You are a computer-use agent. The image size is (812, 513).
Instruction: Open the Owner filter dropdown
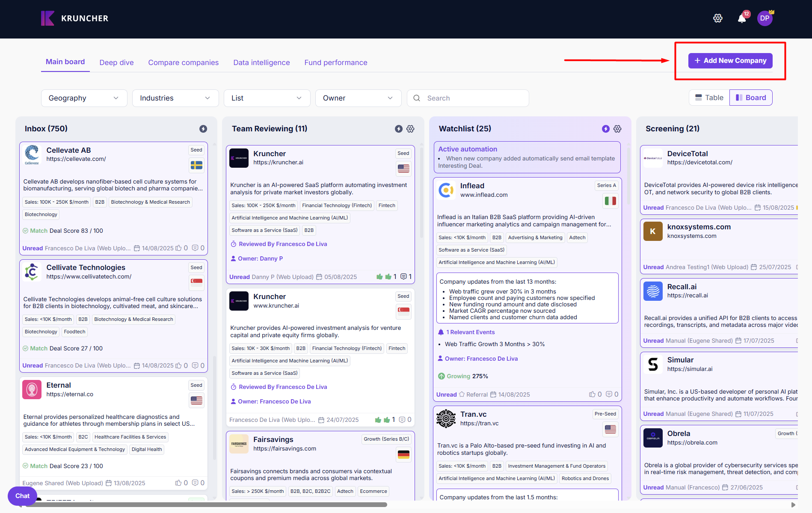[358, 98]
